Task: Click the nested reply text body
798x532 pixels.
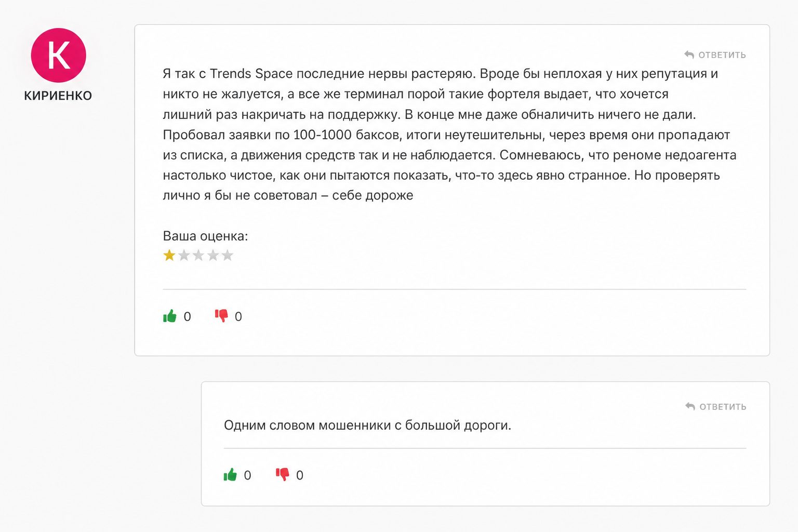Action: [x=367, y=425]
